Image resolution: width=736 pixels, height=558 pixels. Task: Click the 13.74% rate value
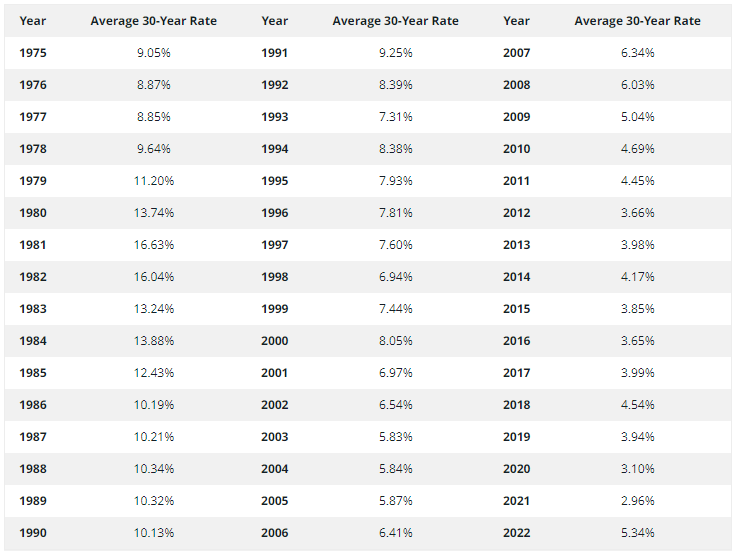pyautogui.click(x=153, y=213)
